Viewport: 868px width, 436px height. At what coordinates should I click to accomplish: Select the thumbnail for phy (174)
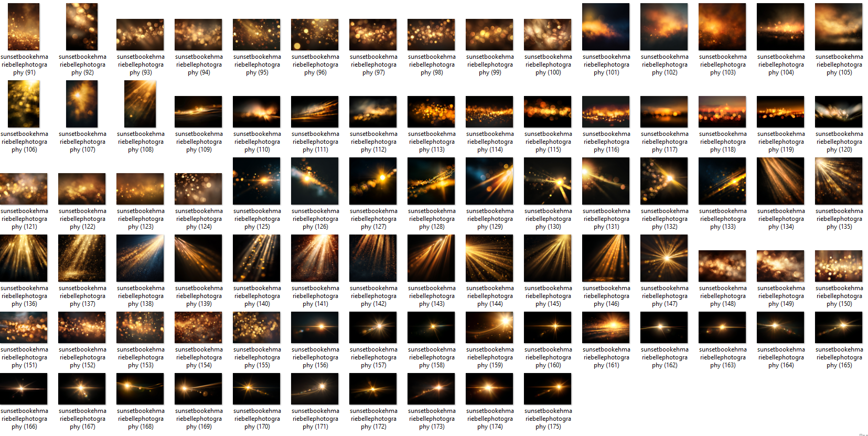[x=489, y=389]
